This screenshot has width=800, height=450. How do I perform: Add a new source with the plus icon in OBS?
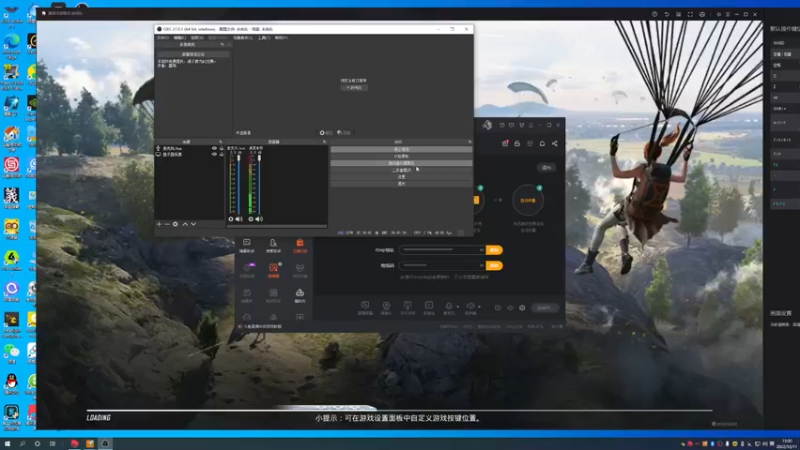(159, 224)
